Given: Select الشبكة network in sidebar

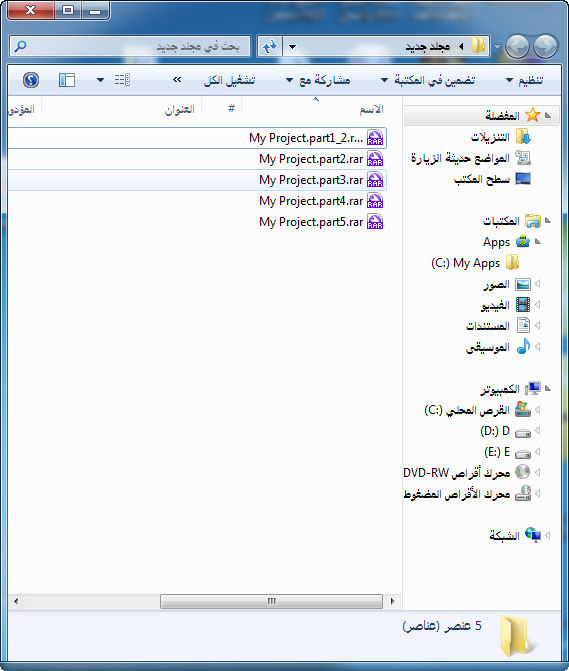Looking at the screenshot, I should pyautogui.click(x=515, y=536).
